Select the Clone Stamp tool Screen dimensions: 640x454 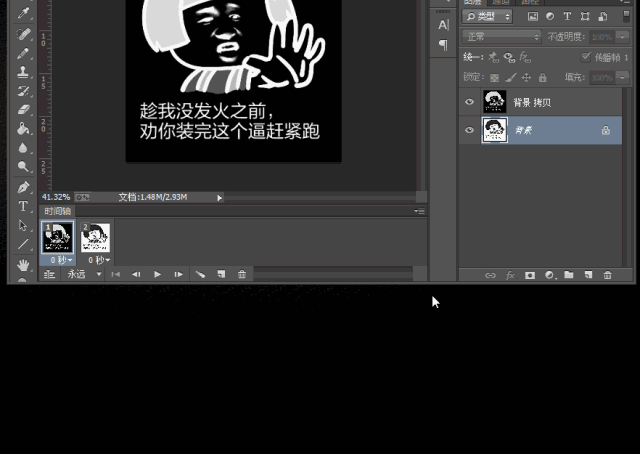pyautogui.click(x=23, y=72)
